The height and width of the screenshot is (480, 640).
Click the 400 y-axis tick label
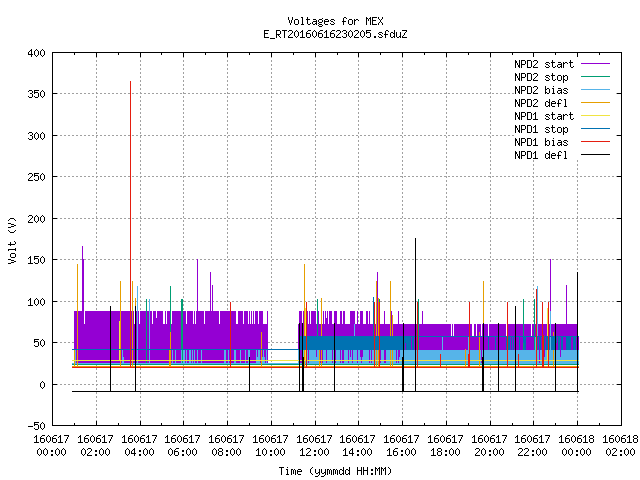[x=36, y=53]
